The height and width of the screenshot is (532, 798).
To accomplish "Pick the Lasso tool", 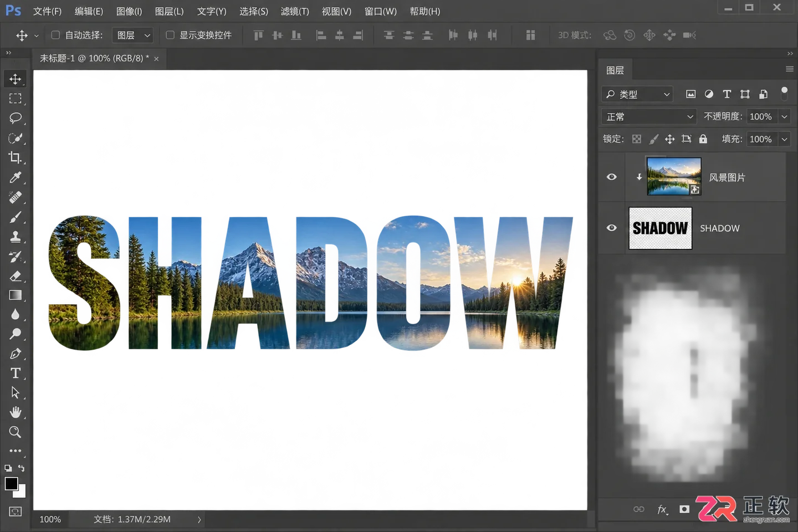I will tap(15, 118).
